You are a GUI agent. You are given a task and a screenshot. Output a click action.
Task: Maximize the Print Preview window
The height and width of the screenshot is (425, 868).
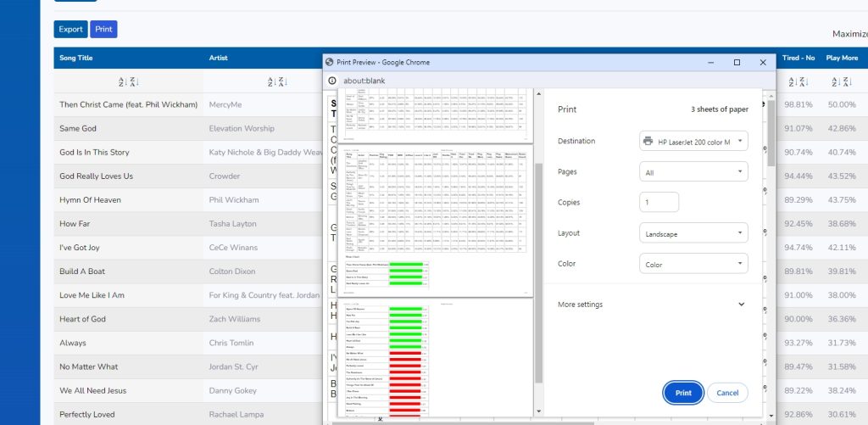pos(737,63)
